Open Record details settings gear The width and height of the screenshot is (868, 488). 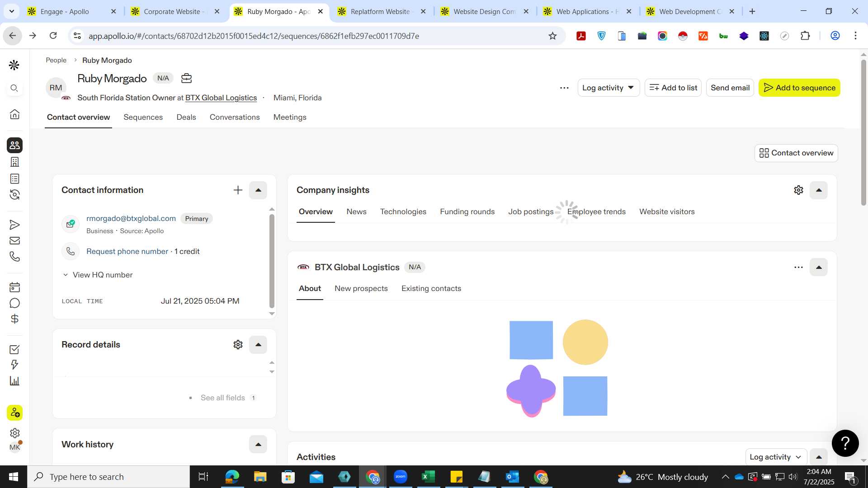[238, 345]
